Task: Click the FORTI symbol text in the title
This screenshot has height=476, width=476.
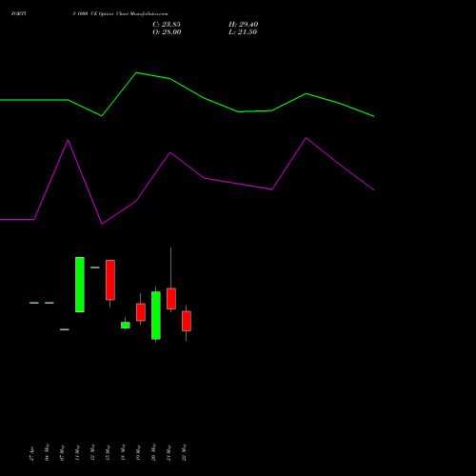Action: coord(18,13)
